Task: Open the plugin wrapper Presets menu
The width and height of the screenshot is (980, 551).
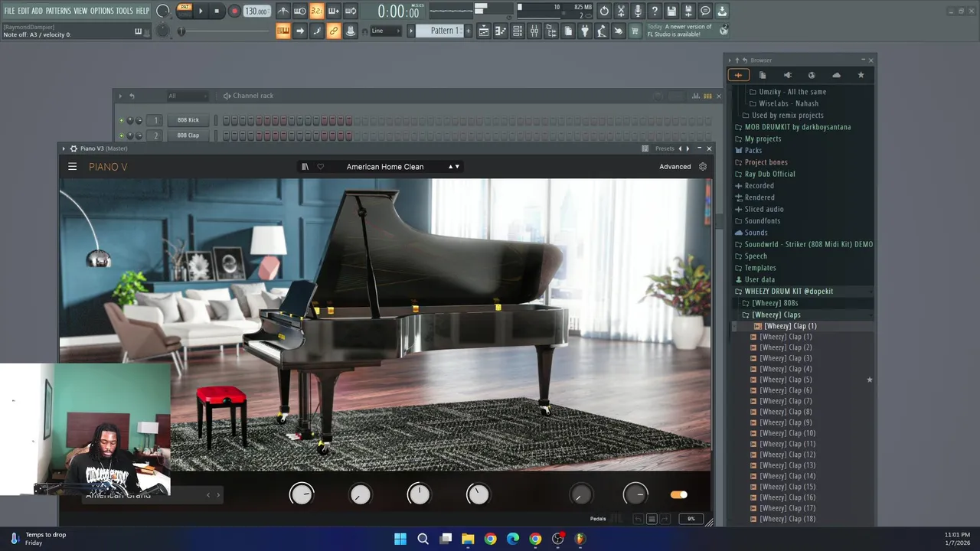Action: [665, 148]
